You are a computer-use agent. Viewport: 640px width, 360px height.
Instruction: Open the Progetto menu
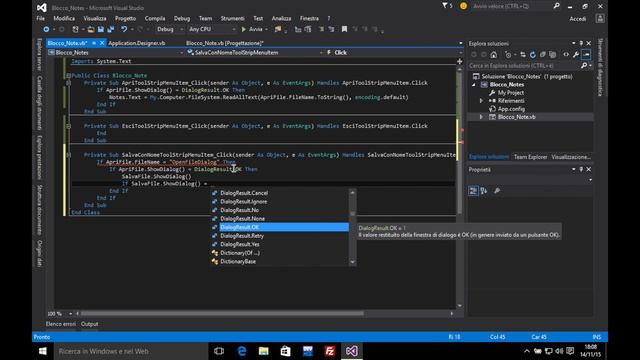click(x=125, y=18)
